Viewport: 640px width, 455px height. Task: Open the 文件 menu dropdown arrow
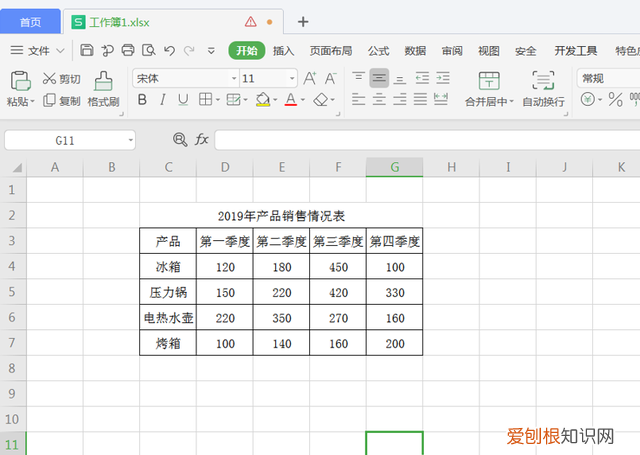[x=60, y=51]
